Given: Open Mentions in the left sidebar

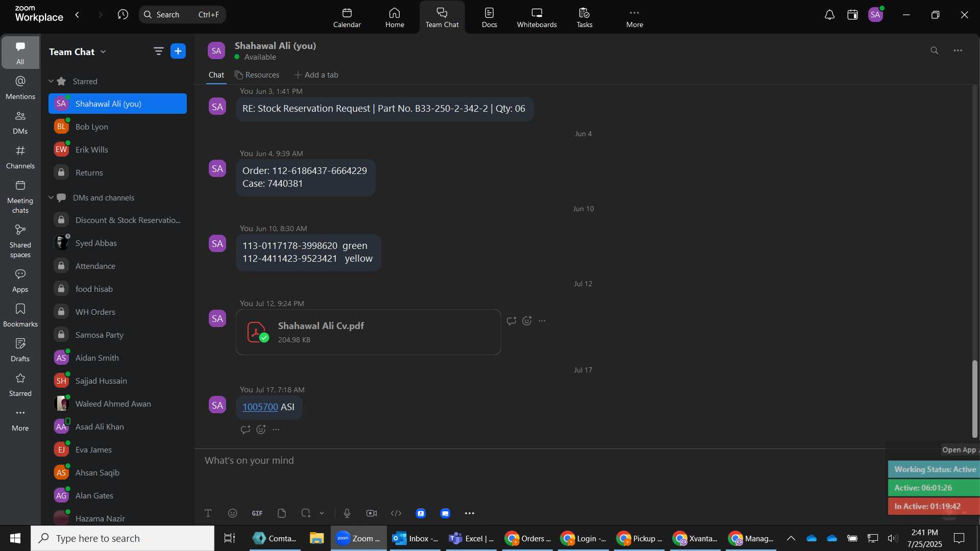Looking at the screenshot, I should pyautogui.click(x=20, y=88).
